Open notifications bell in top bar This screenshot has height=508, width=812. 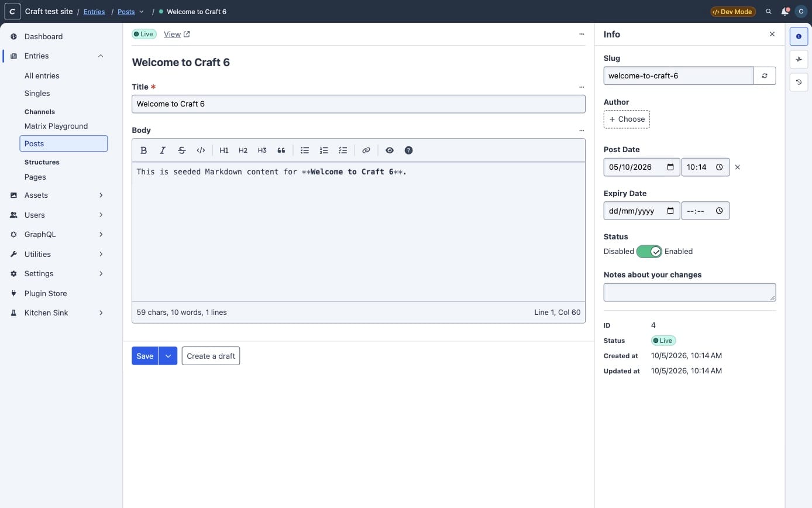pyautogui.click(x=785, y=12)
